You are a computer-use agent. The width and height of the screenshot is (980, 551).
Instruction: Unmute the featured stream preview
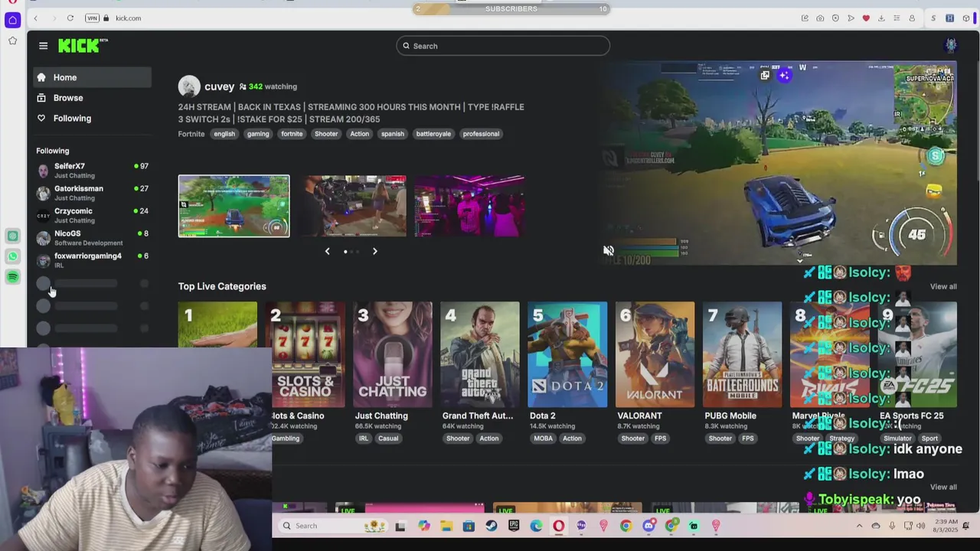pyautogui.click(x=609, y=250)
